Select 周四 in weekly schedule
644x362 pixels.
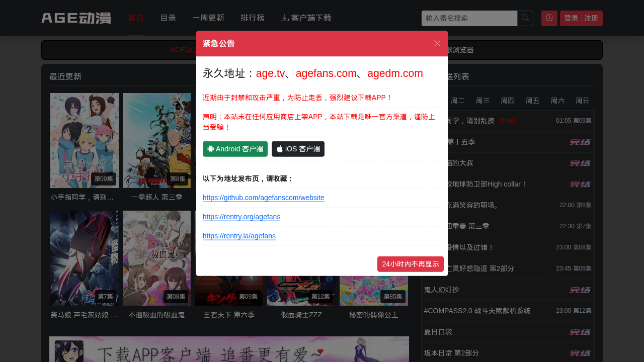(x=508, y=101)
